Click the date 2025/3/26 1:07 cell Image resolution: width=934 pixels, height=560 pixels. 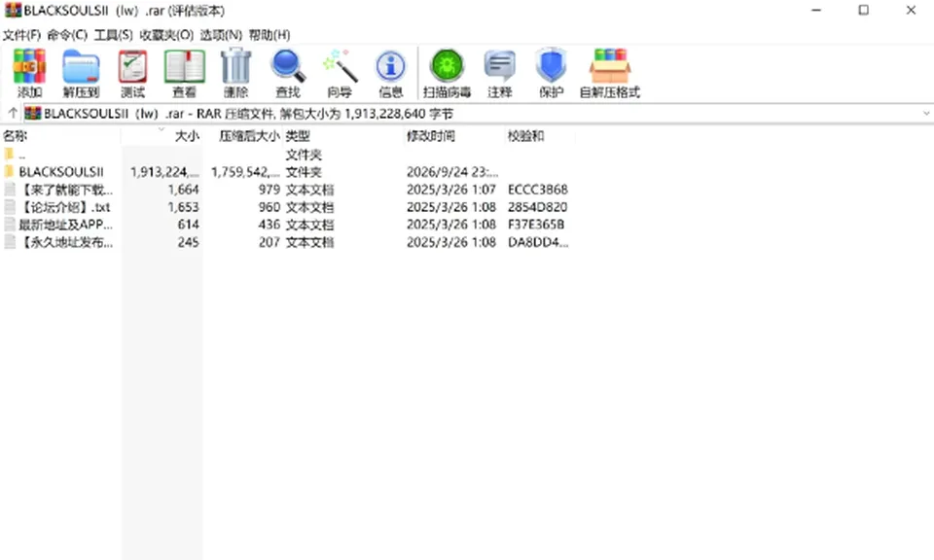point(451,190)
